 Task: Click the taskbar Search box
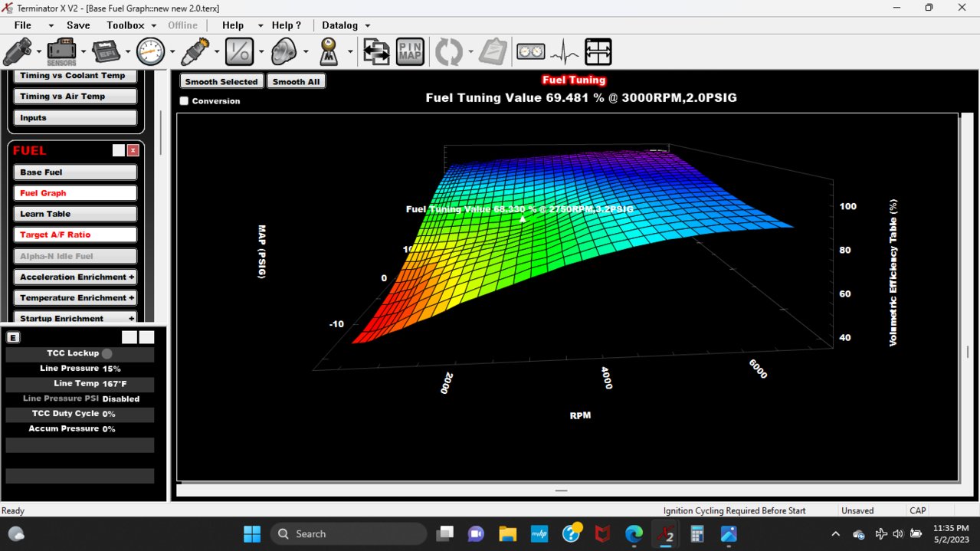pyautogui.click(x=349, y=533)
